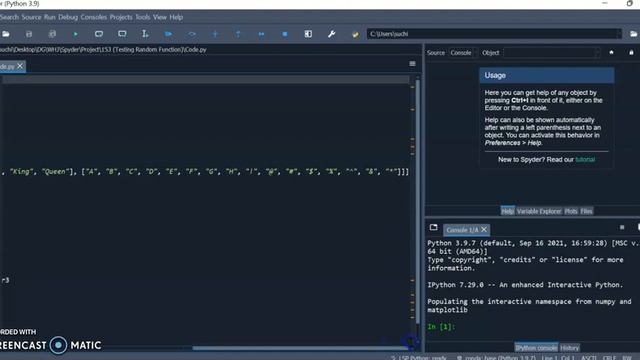Click the In [1]: console prompt
This screenshot has height=360, width=640.
[441, 327]
